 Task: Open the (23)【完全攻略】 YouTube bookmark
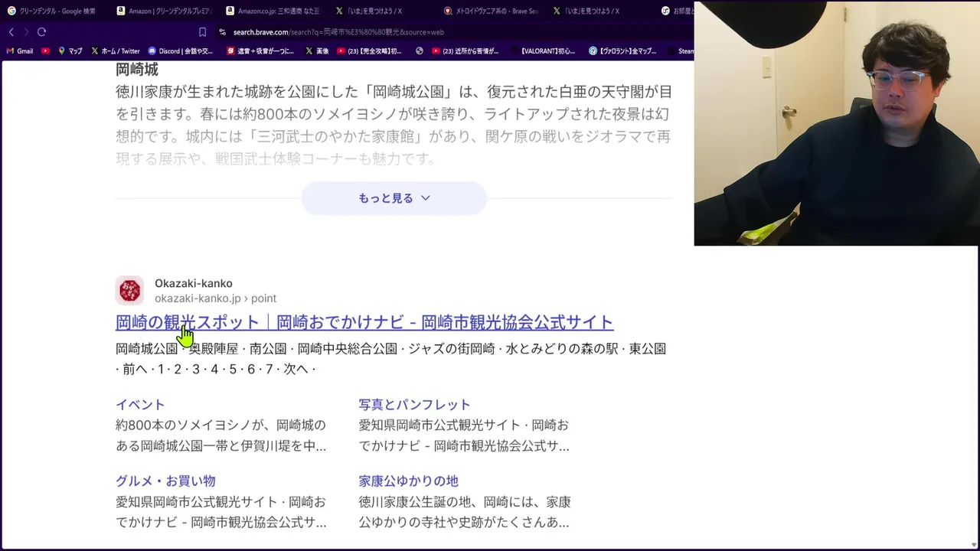point(369,51)
